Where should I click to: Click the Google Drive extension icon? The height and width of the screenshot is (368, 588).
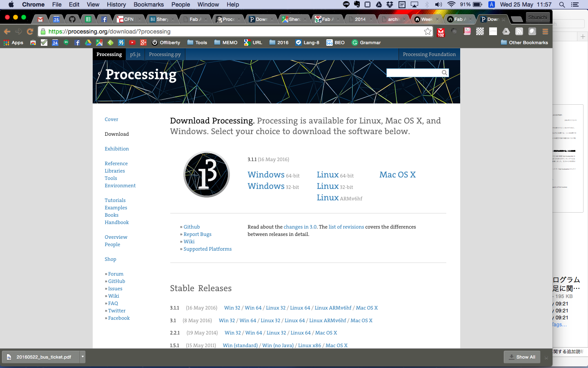pyautogui.click(x=506, y=31)
